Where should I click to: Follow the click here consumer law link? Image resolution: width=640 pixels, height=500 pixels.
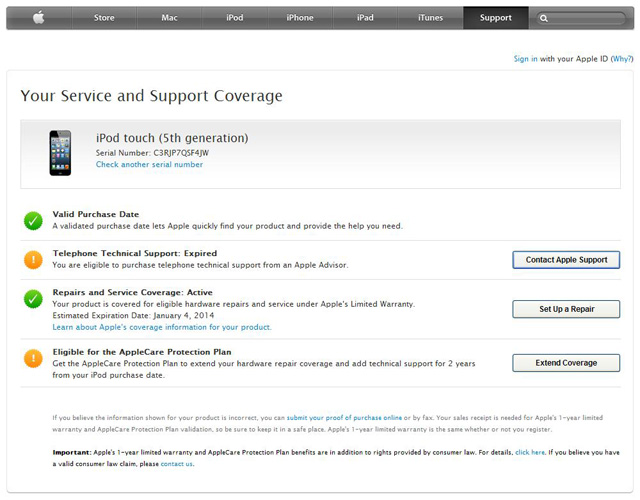pyautogui.click(x=530, y=452)
